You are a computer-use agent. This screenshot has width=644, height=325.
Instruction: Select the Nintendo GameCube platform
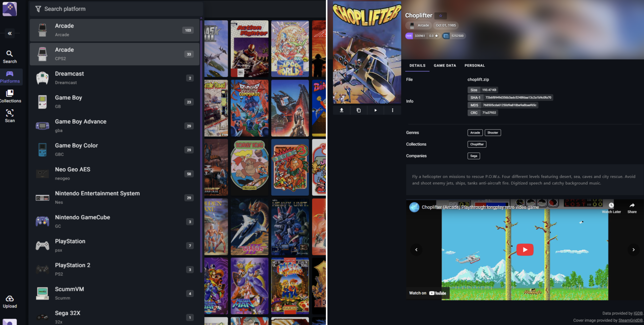point(114,221)
